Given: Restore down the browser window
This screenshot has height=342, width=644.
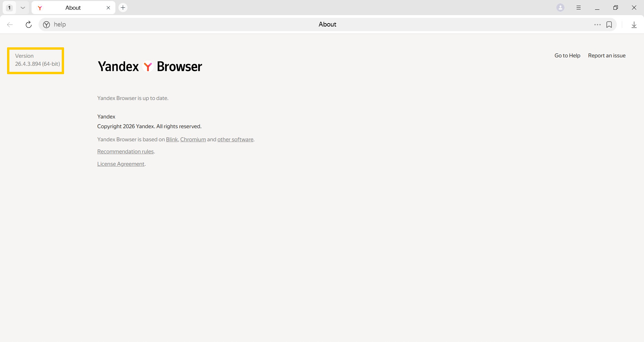Looking at the screenshot, I should pos(615,8).
